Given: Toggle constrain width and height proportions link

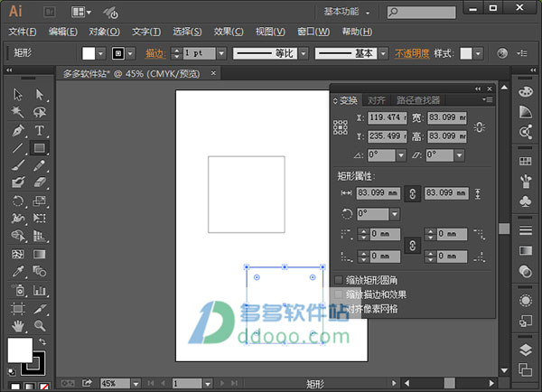Looking at the screenshot, I should 480,127.
